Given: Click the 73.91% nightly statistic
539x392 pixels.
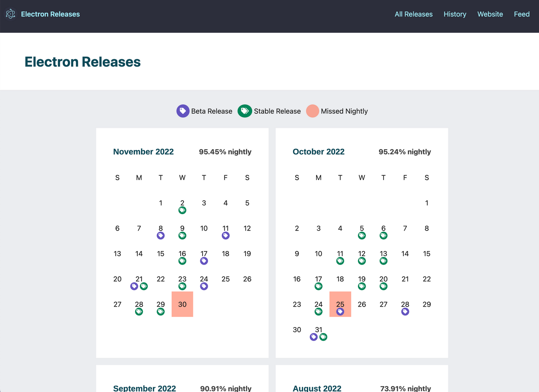Looking at the screenshot, I should [x=406, y=388].
